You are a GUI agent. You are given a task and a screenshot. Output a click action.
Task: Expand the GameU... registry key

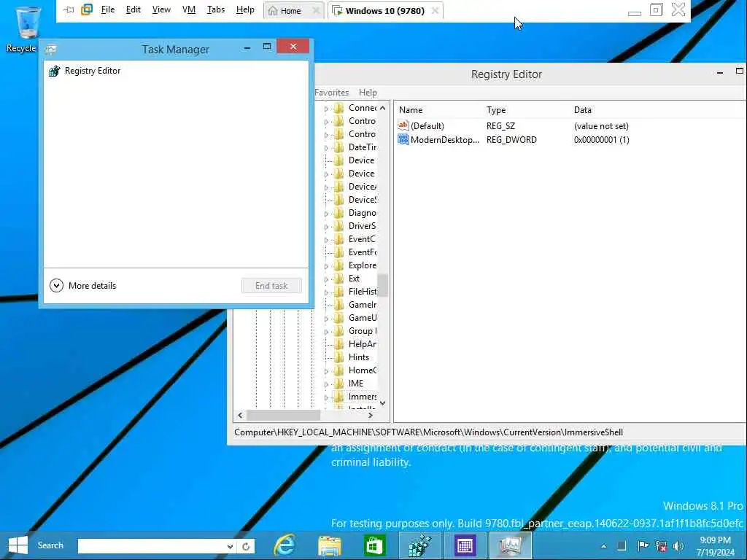pos(326,319)
